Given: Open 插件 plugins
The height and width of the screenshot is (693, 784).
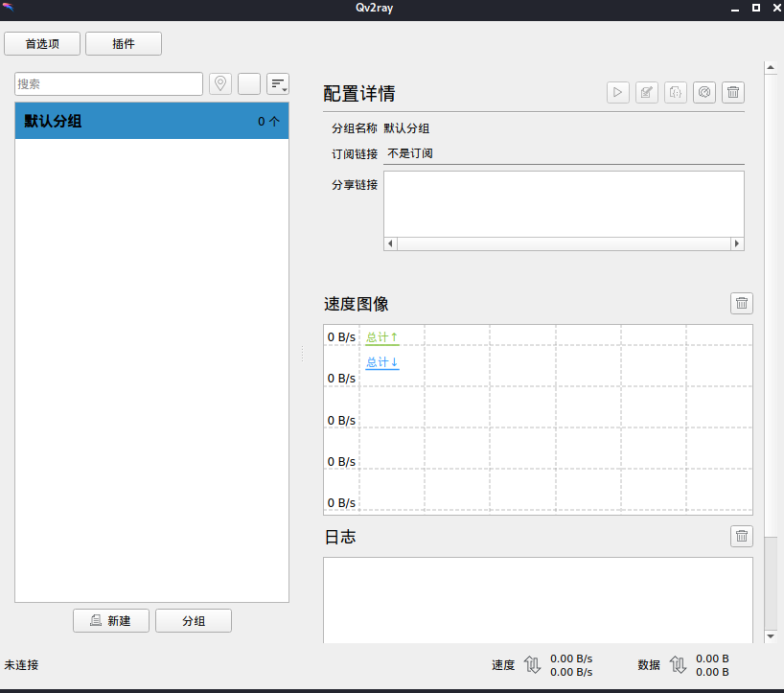Looking at the screenshot, I should coord(124,44).
